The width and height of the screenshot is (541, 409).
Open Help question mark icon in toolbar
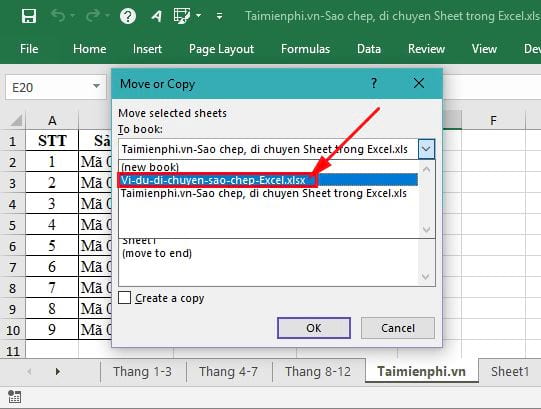click(x=128, y=16)
